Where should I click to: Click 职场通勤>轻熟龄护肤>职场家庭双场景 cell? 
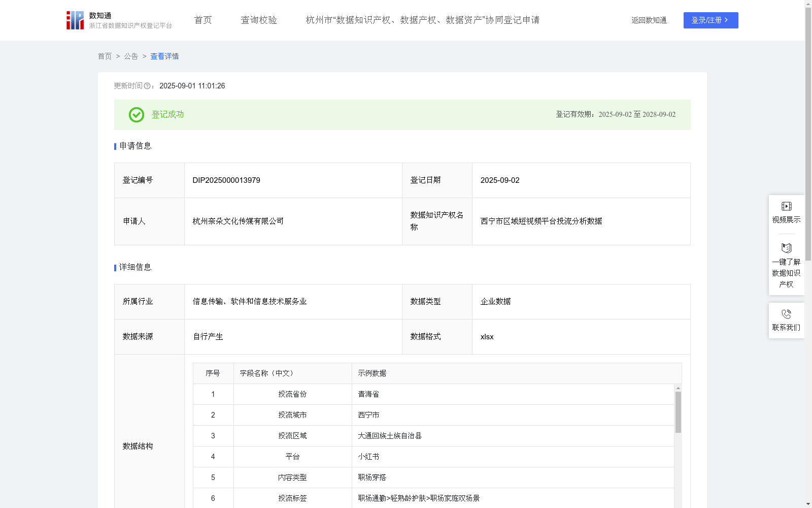click(513, 498)
